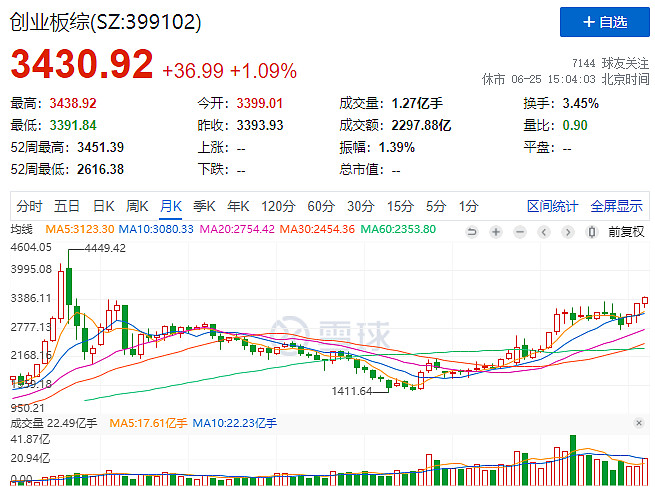655x487 pixels.
Task: Switch to the 60分 interval tab
Action: (x=321, y=206)
